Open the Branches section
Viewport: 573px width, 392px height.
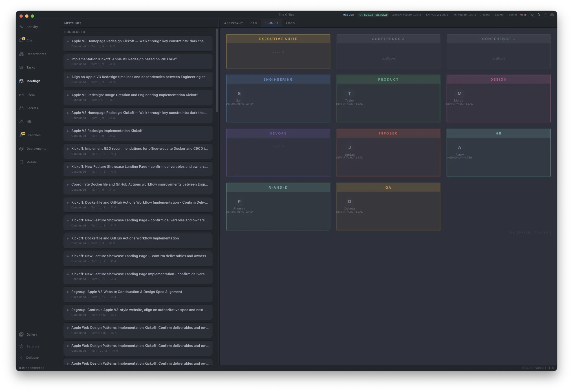pyautogui.click(x=33, y=135)
